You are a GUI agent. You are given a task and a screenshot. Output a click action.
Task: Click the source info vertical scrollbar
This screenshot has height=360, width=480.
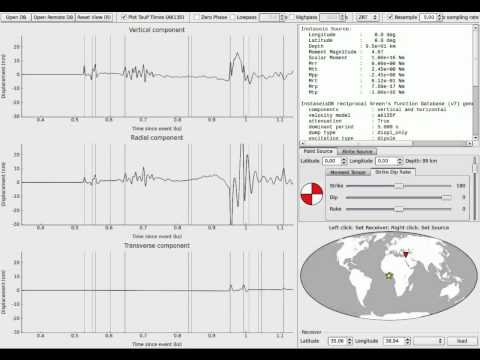pyautogui.click(x=475, y=83)
